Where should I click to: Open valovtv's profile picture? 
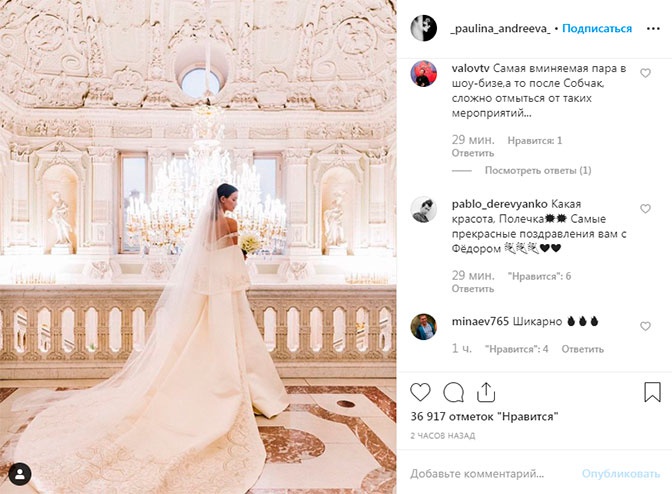(x=423, y=74)
